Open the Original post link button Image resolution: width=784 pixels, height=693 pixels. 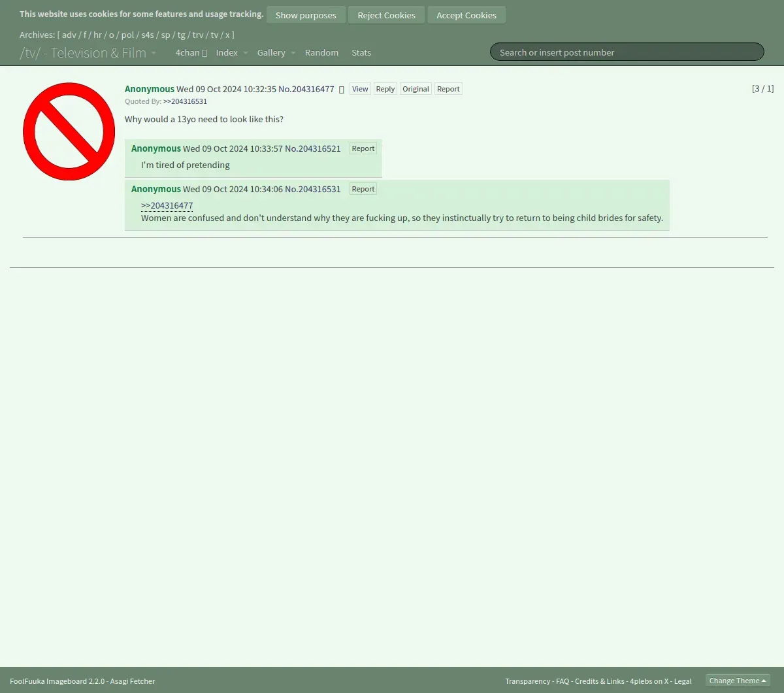point(416,89)
